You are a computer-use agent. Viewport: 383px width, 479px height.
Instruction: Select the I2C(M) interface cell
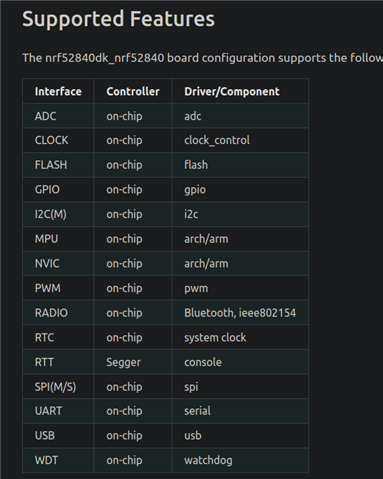pyautogui.click(x=58, y=214)
